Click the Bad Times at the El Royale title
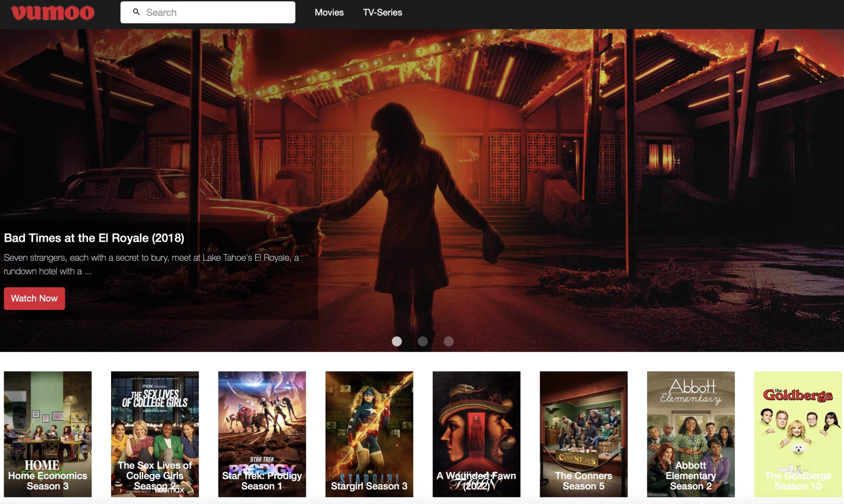This screenshot has height=504, width=844. [94, 238]
